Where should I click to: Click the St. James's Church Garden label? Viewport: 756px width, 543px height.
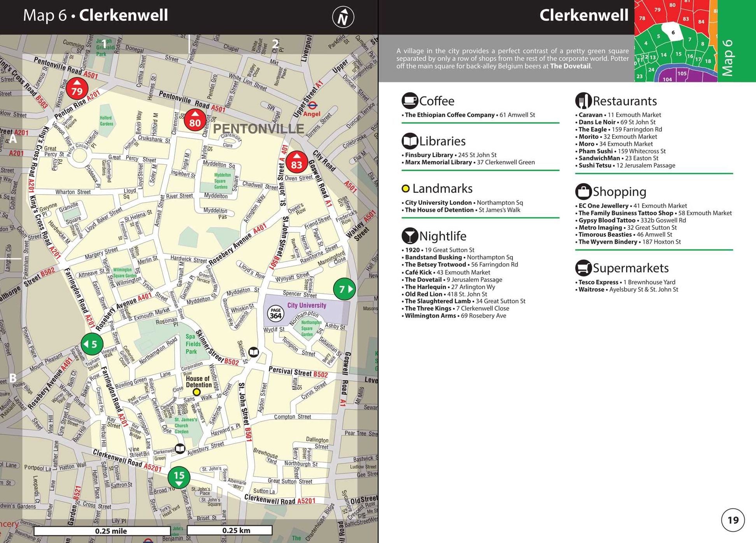pos(186,425)
